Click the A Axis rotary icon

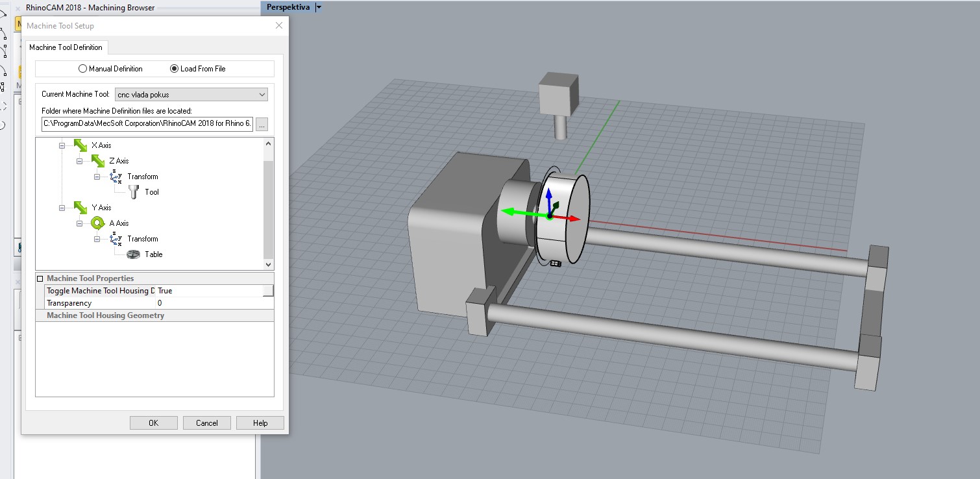coord(98,223)
